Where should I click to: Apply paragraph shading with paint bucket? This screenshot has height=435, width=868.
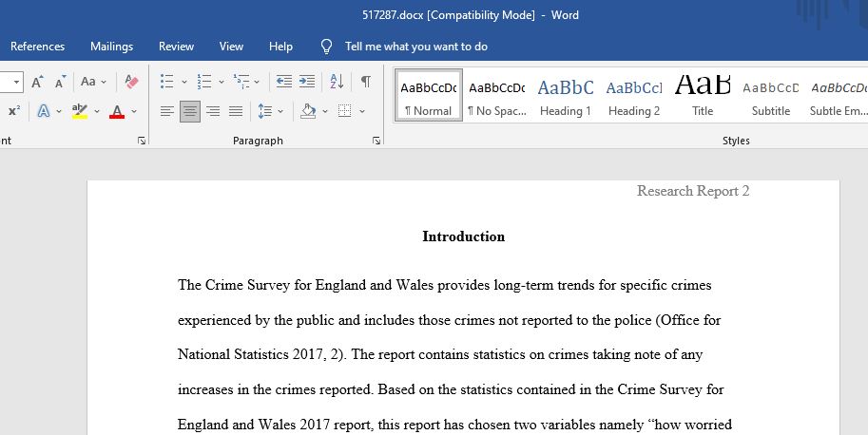308,111
